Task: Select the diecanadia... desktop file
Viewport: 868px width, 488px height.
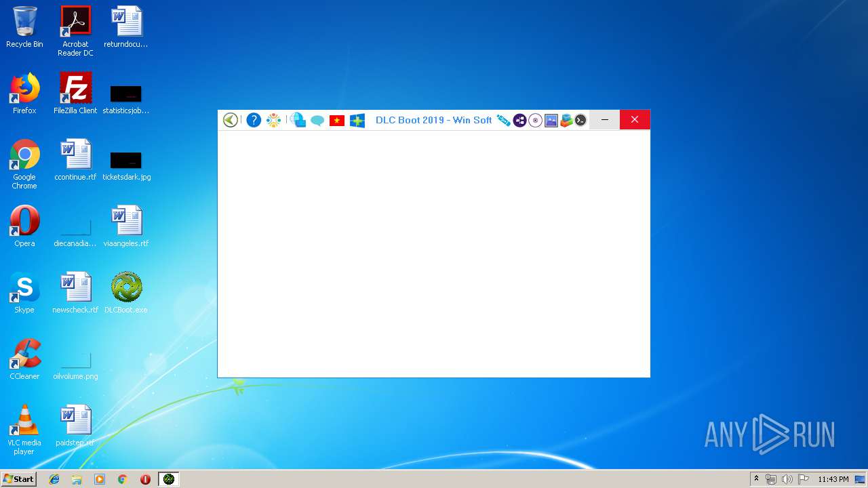Action: pos(75,233)
